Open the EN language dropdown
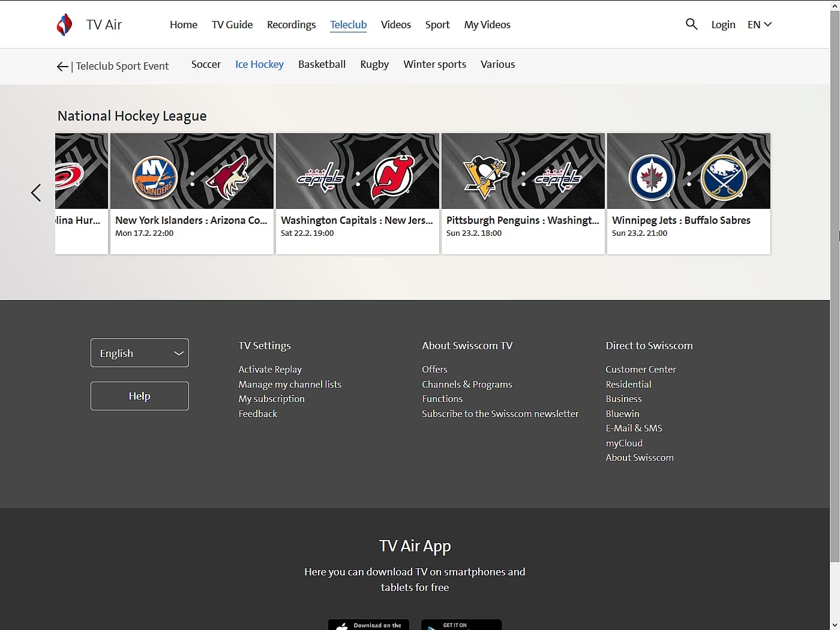This screenshot has width=840, height=630. pos(758,24)
